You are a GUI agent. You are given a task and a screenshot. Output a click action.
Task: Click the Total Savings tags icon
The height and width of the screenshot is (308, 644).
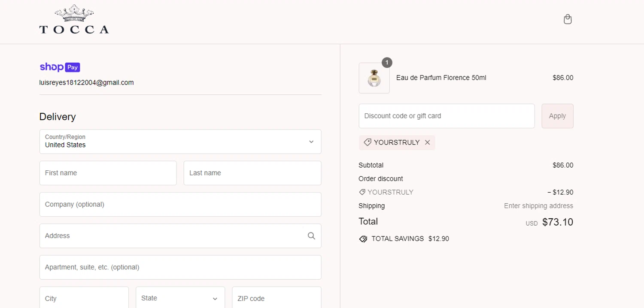coord(363,239)
